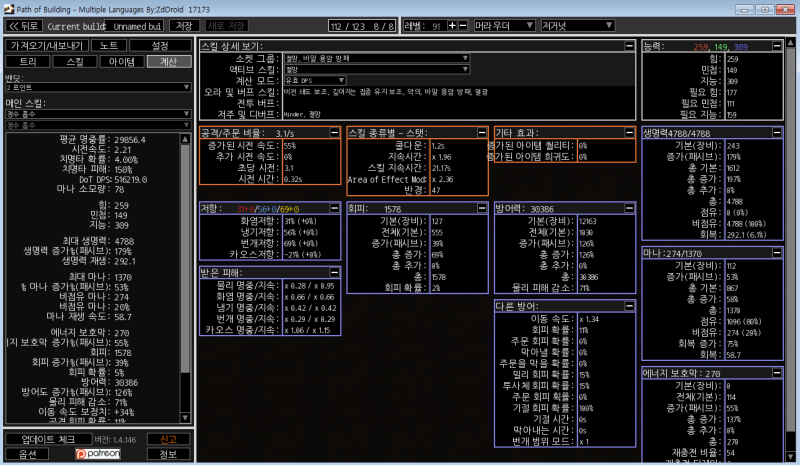Click the 마나 점유 1096 (80%) row
This screenshot has height=465, width=800.
tap(712, 322)
